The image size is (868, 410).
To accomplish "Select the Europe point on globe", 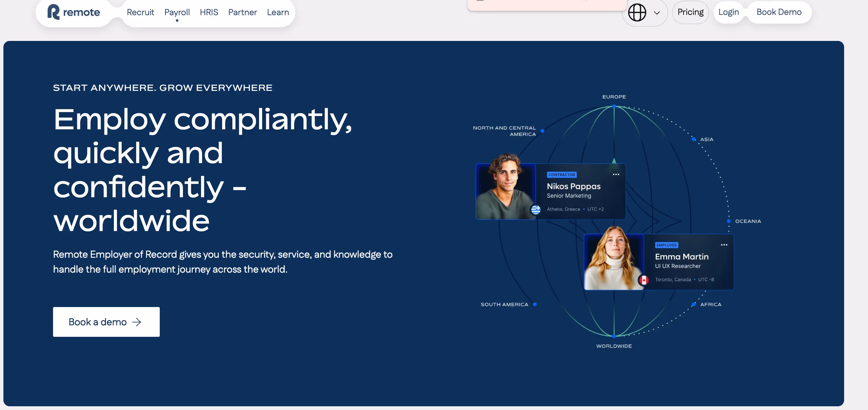I will point(614,106).
